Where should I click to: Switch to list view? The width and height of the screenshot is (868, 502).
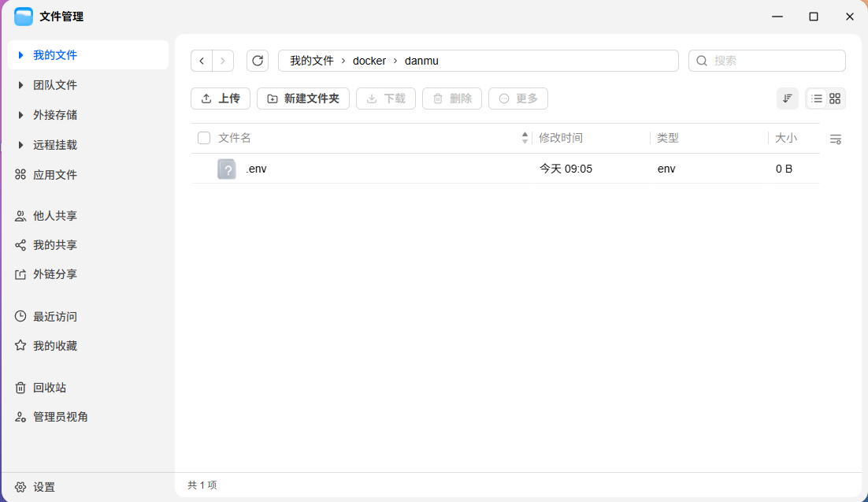coord(817,99)
